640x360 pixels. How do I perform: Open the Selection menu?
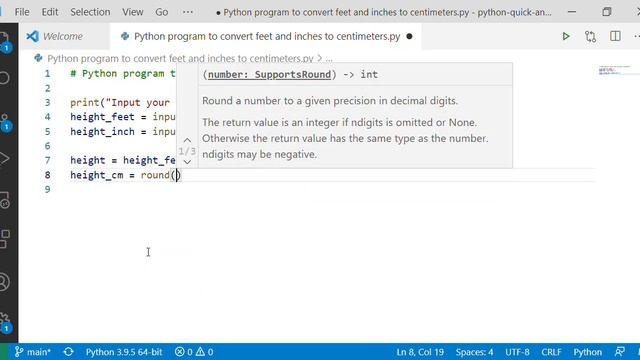coord(90,12)
